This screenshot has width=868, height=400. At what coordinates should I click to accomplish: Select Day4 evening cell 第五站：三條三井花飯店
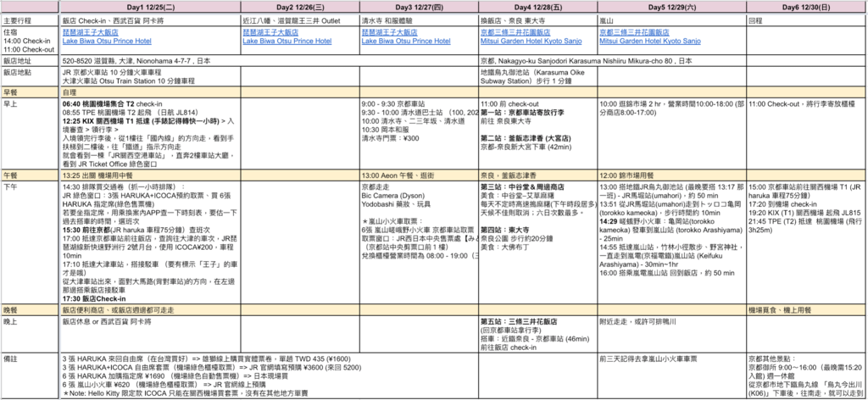538,334
